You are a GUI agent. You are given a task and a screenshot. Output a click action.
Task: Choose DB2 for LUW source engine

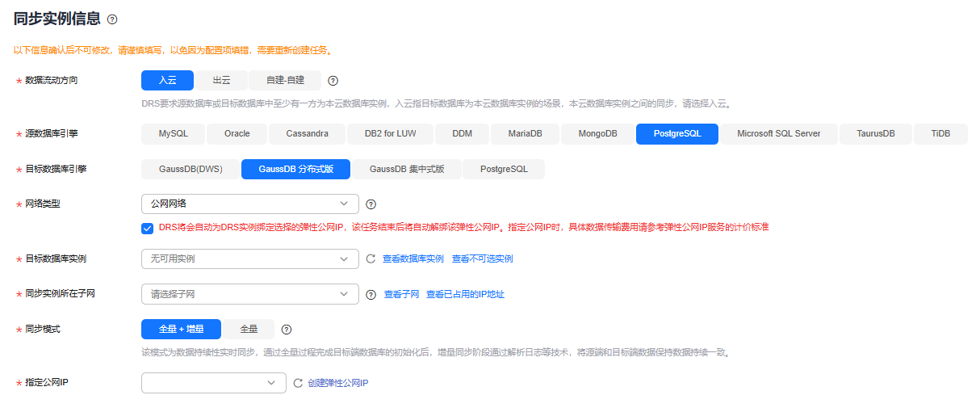point(390,133)
